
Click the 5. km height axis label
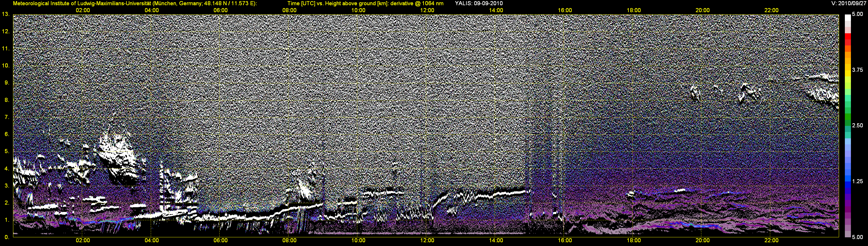7,151
